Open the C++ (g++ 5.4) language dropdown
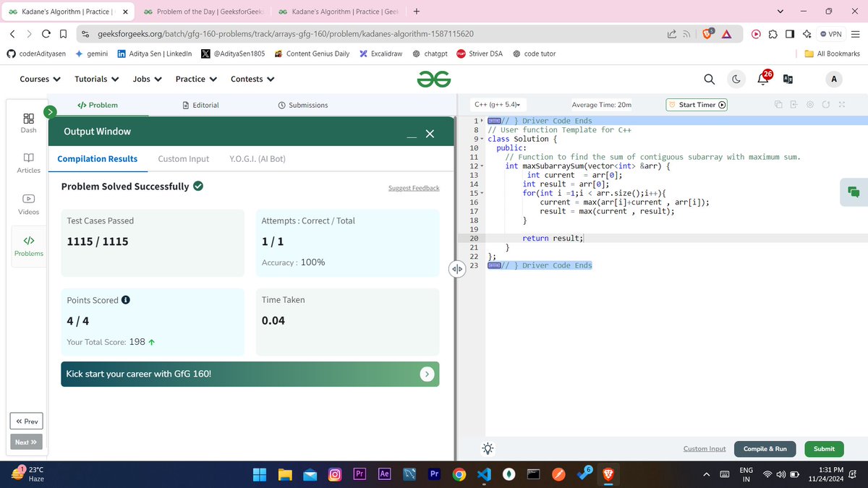The height and width of the screenshot is (488, 868). (x=498, y=105)
